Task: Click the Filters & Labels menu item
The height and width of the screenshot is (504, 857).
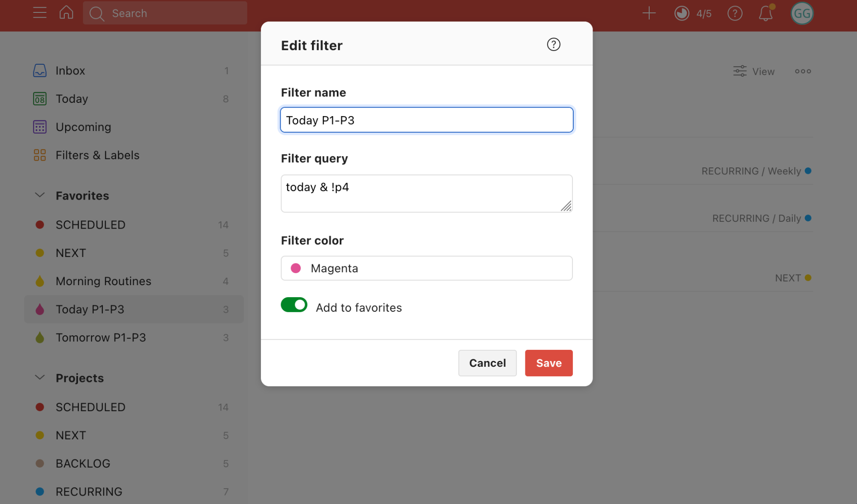Action: coord(97,155)
